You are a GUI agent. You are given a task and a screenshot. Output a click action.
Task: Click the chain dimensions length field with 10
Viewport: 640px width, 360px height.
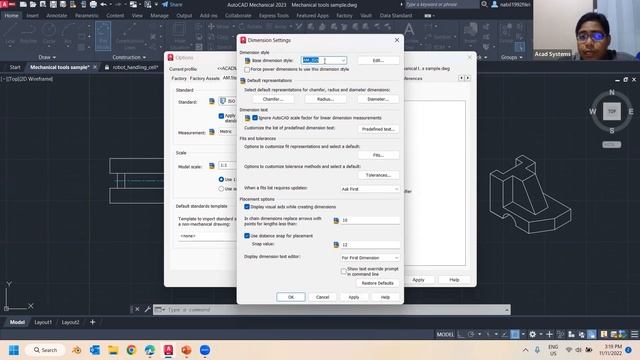coord(370,220)
